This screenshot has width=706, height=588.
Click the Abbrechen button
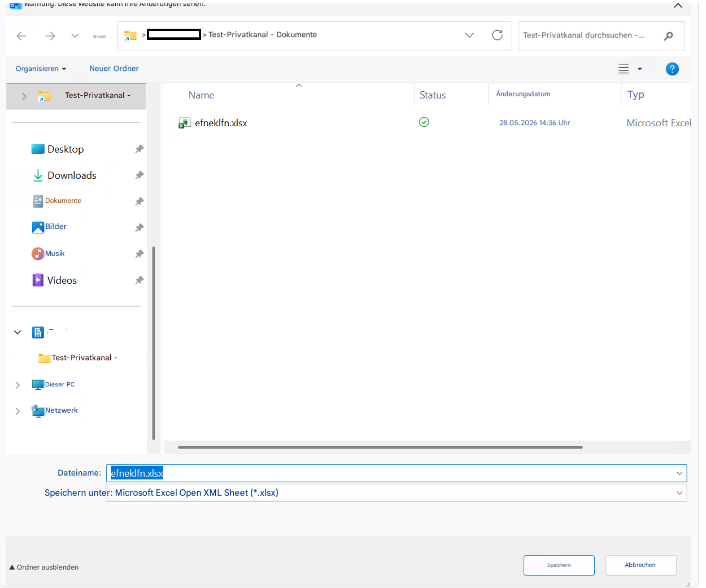pos(640,565)
